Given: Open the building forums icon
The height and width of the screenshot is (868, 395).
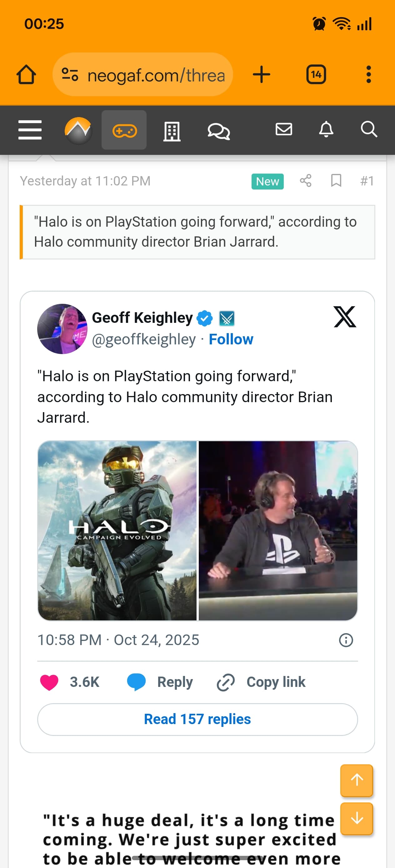Looking at the screenshot, I should click(x=172, y=131).
